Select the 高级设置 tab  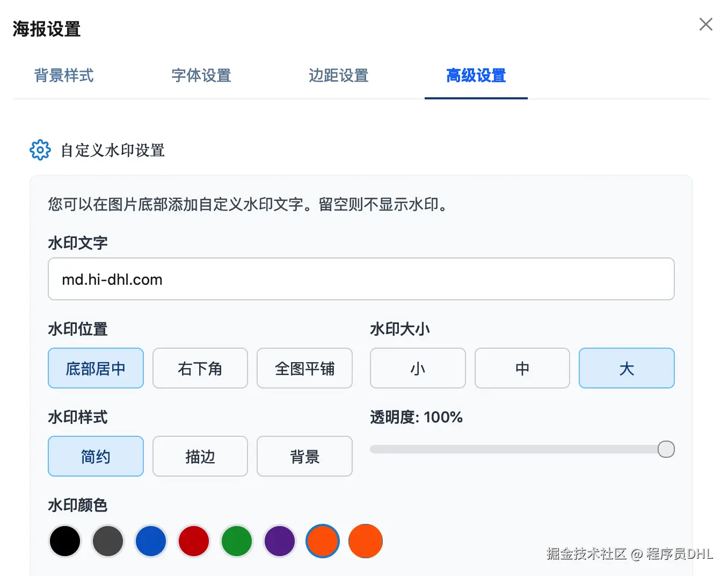[x=476, y=76]
